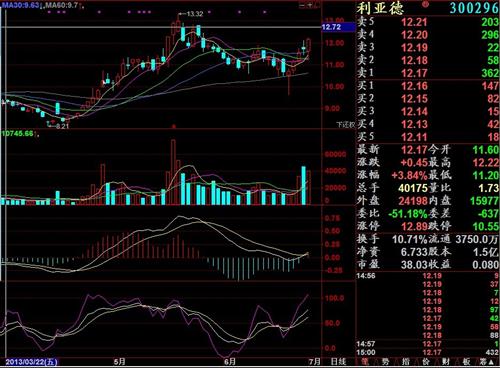
Task: Click the plus button above the chart
Action: click(x=310, y=5)
